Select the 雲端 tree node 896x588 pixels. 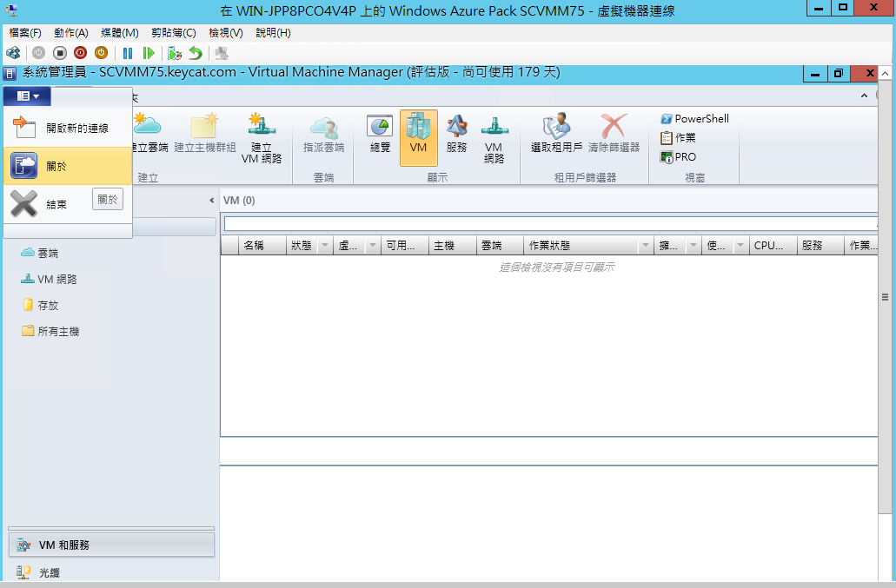tap(39, 253)
